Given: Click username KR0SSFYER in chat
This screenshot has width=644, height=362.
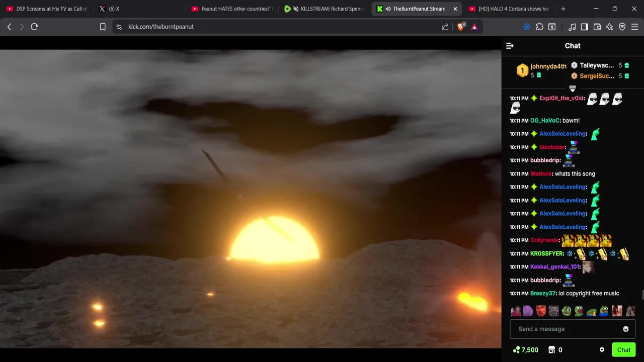Looking at the screenshot, I should [547, 254].
